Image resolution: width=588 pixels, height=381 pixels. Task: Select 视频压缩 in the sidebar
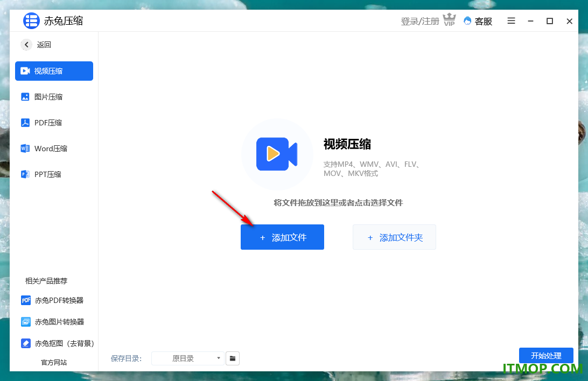tap(54, 71)
